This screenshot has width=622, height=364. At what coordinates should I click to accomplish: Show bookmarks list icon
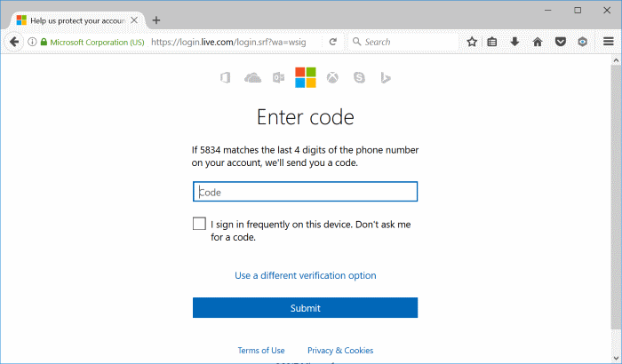pos(492,42)
